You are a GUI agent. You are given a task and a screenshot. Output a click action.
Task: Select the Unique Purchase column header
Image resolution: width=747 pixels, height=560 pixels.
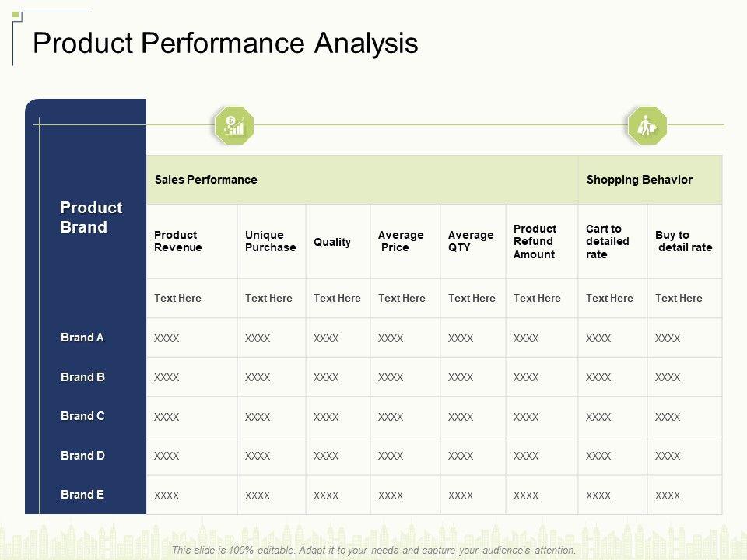[271, 241]
